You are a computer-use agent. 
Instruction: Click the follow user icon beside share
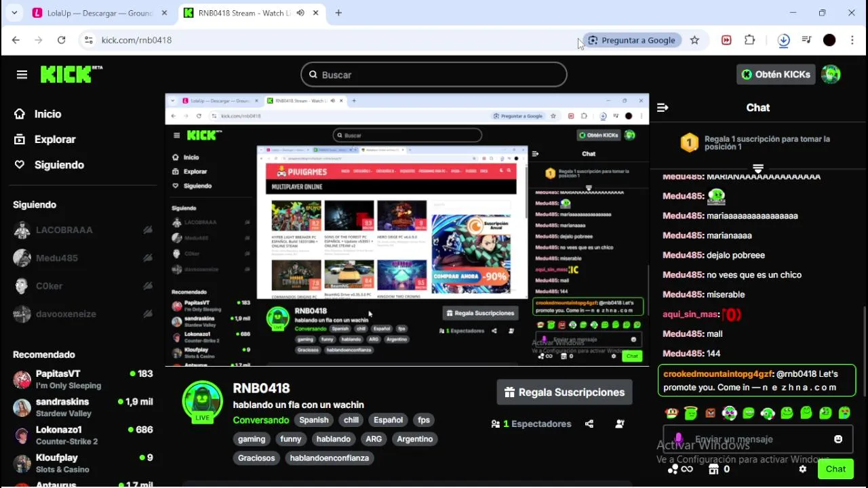pos(620,424)
